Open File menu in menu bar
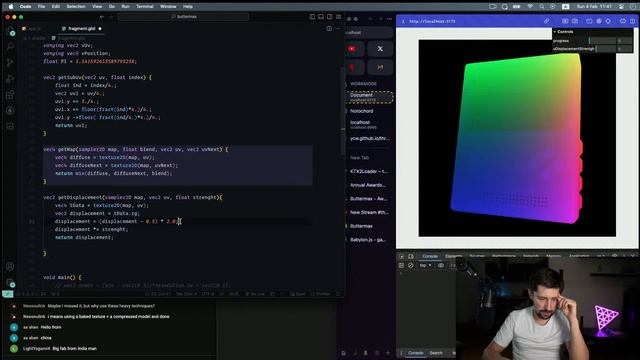The width and height of the screenshot is (640, 360). (x=42, y=7)
